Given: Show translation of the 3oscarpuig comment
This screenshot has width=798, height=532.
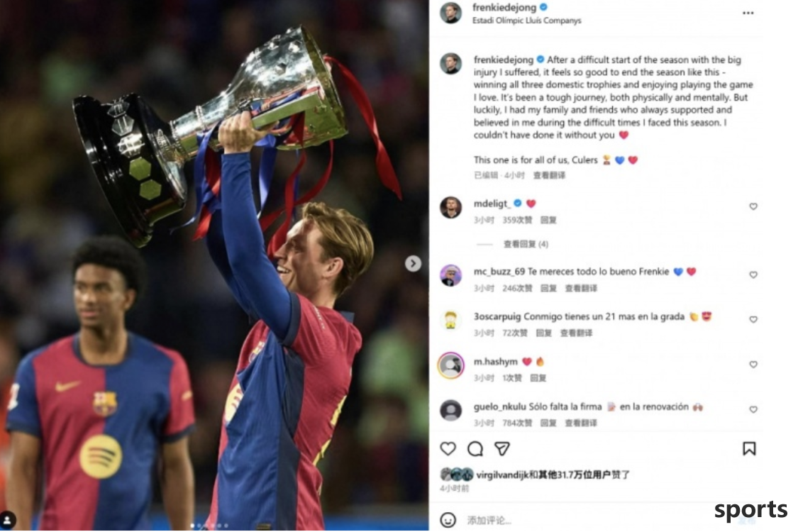Looking at the screenshot, I should [x=576, y=333].
